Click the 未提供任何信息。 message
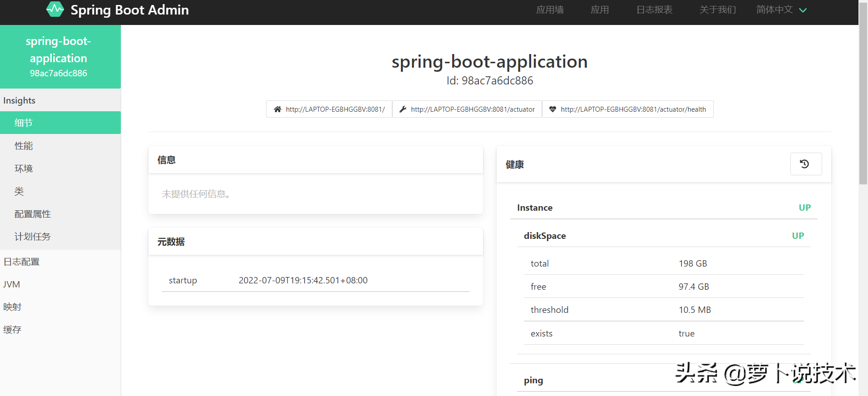Image resolution: width=868 pixels, height=396 pixels. 197,194
